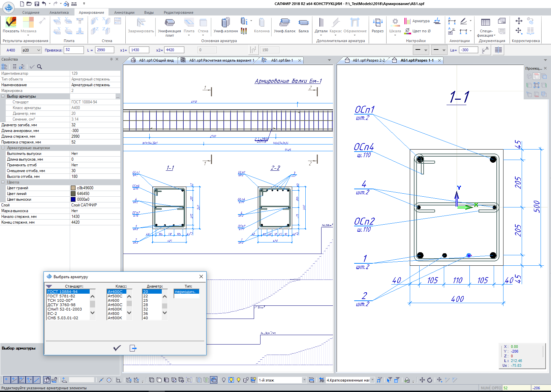Click the Цвет граней color swatch
Screen dimensions: 551x392
[x=73, y=188]
